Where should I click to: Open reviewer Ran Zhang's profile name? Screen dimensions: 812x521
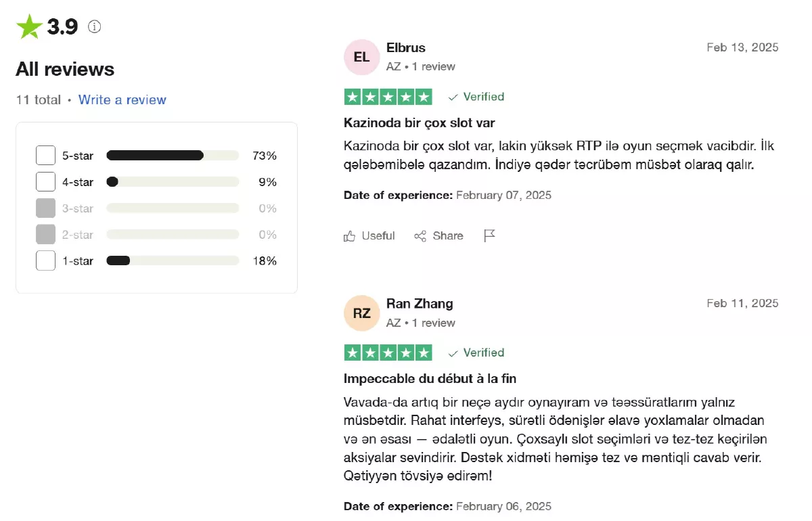coord(420,304)
